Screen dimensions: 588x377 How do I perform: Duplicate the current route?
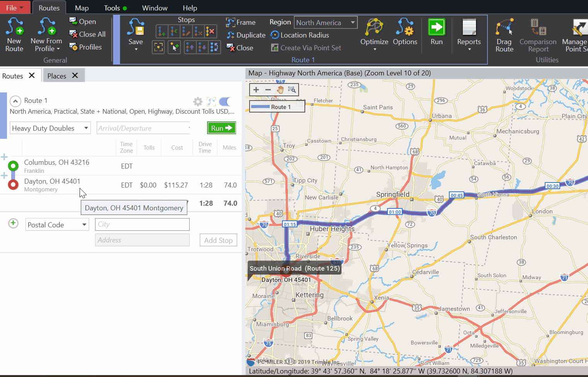click(231, 35)
